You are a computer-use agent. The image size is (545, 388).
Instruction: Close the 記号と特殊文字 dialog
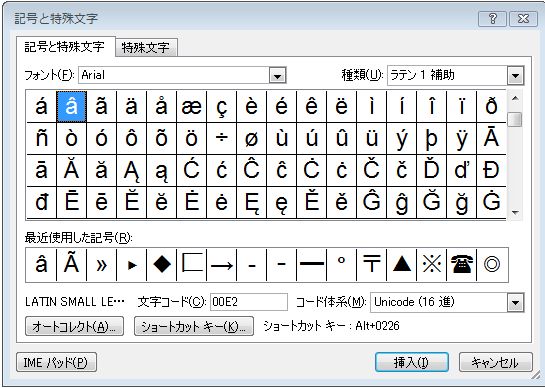pyautogui.click(x=523, y=19)
